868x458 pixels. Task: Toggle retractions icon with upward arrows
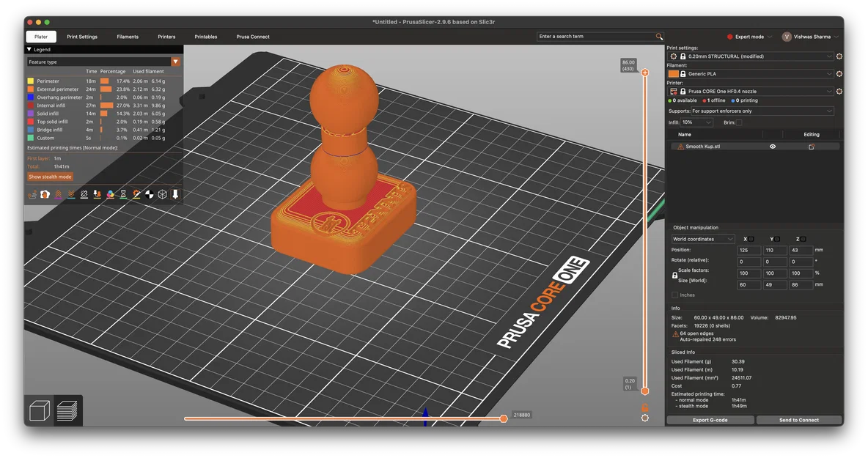click(58, 194)
